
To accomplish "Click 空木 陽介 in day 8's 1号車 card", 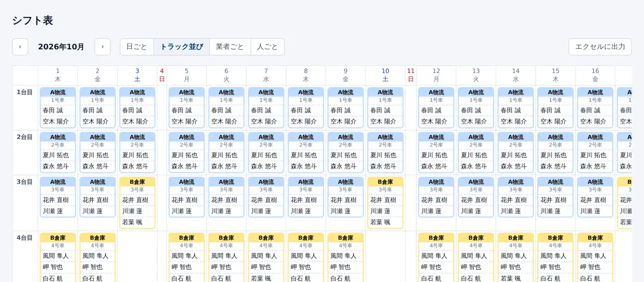I will coord(304,121).
